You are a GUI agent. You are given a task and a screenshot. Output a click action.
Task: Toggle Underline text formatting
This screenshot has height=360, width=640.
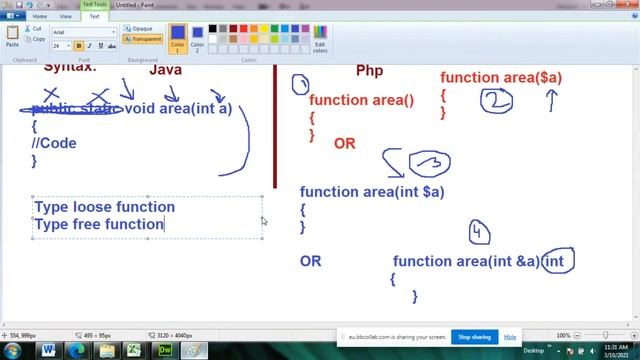coord(101,46)
